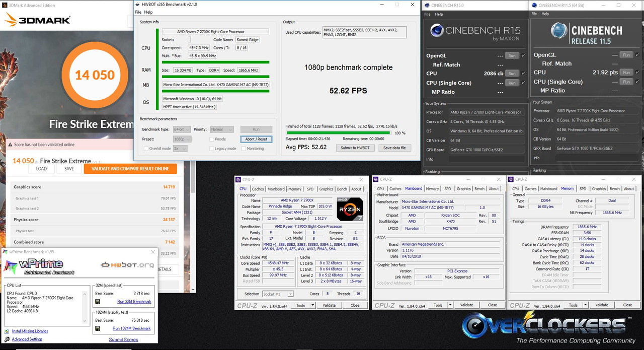Viewport: 644px width, 350px height.
Task: Toggle the Overkill mode checkbox
Action: 146,149
